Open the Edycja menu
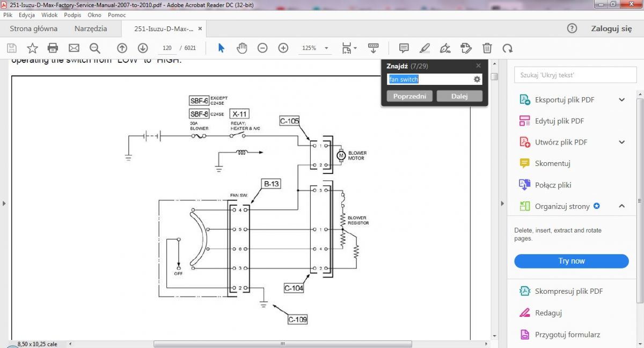This screenshot has width=644, height=348. [x=27, y=15]
